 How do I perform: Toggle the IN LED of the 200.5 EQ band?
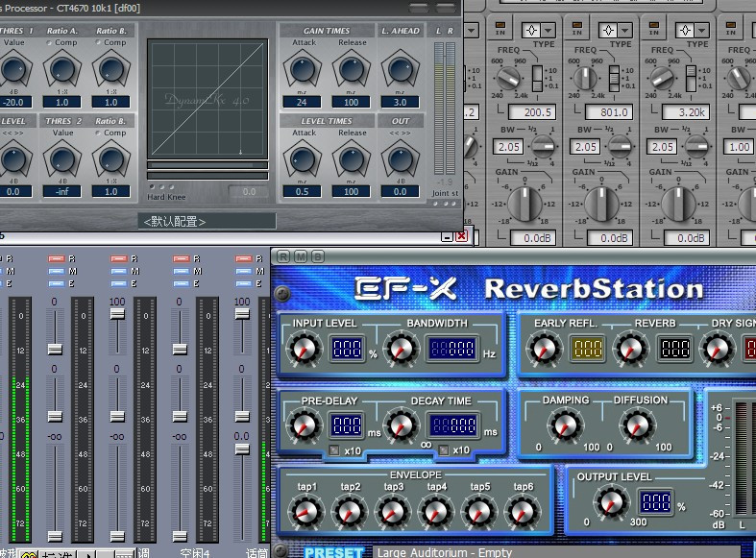point(500,26)
